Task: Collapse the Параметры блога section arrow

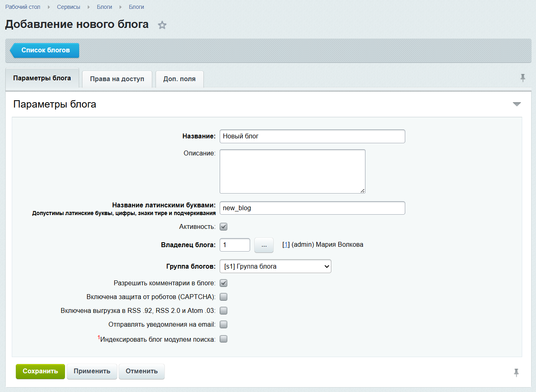Action: (x=517, y=104)
